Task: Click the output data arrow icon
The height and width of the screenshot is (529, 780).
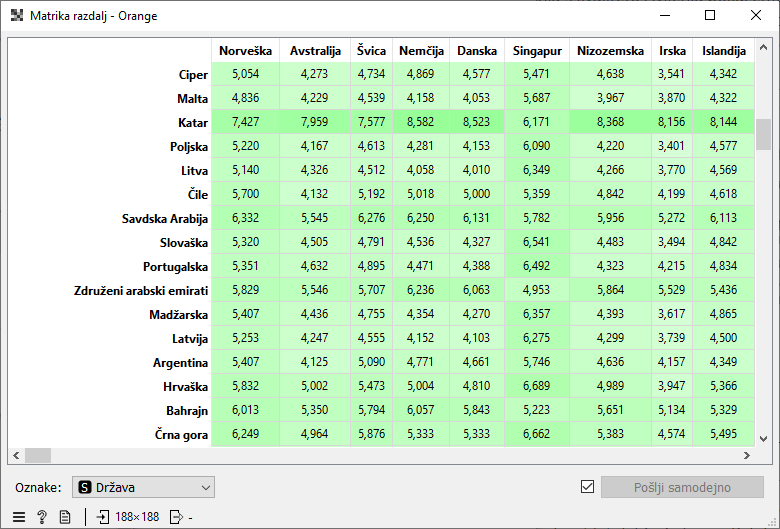Action: [177, 517]
